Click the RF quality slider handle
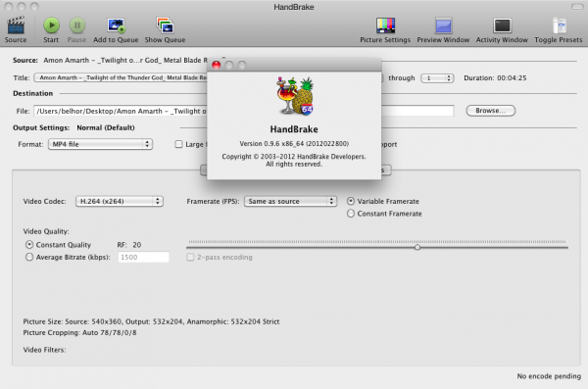 tap(417, 247)
